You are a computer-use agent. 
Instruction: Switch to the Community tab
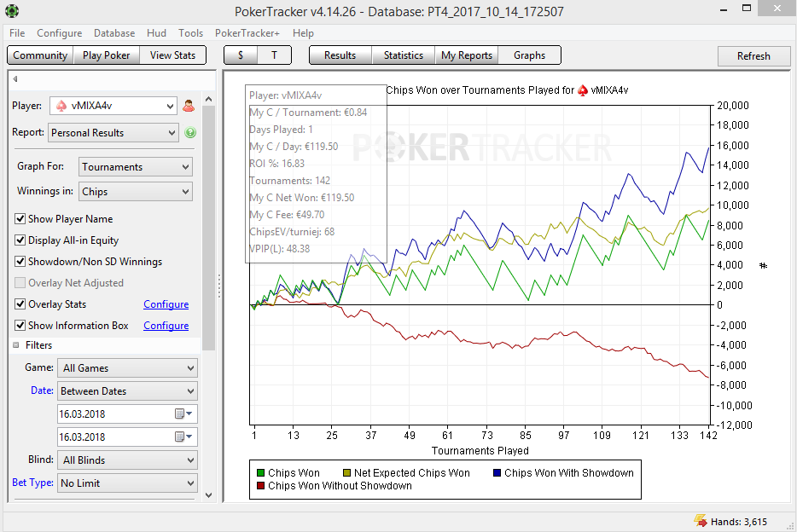(40, 55)
